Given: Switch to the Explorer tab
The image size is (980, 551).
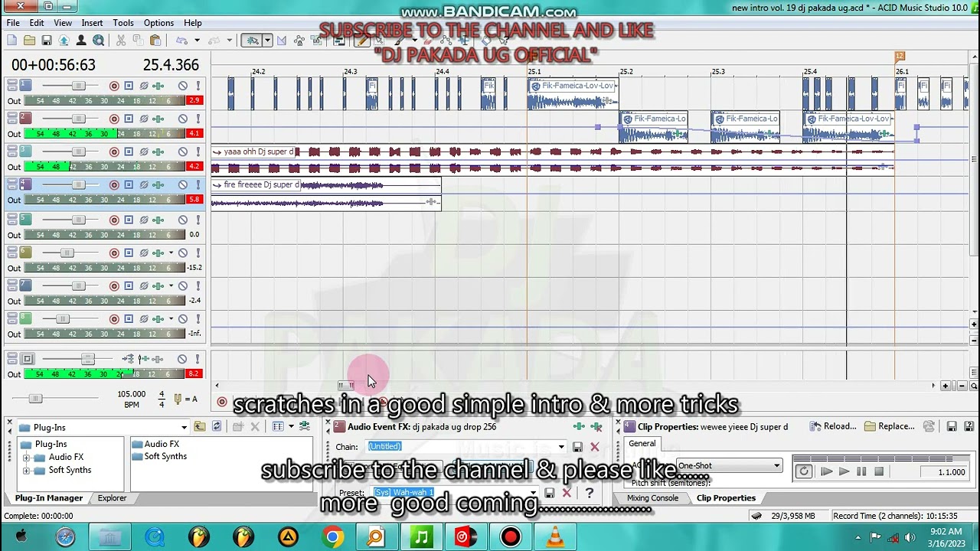Looking at the screenshot, I should (x=112, y=498).
